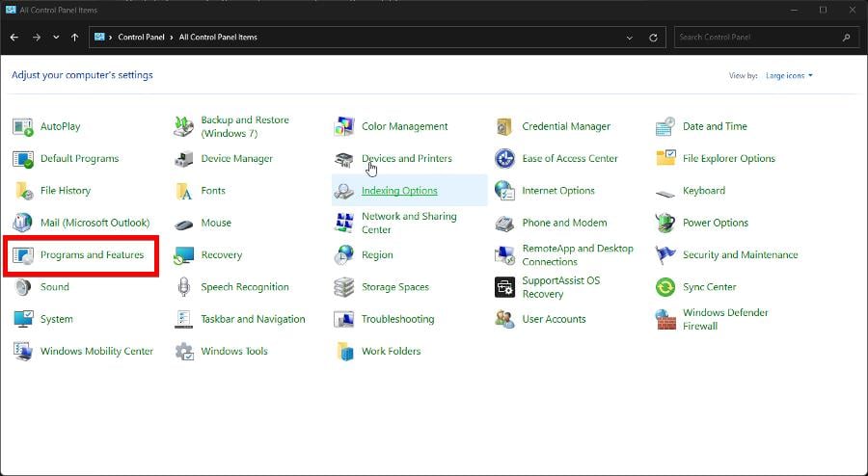Screen dimensions: 868x476
Task: Click the Troubleshooting icon
Action: 343,319
